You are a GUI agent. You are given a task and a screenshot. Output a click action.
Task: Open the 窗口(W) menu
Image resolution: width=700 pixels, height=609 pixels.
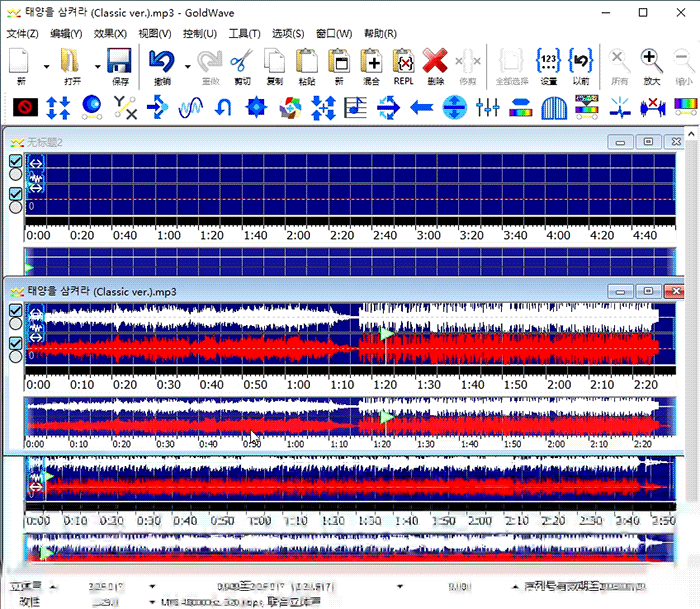(334, 33)
